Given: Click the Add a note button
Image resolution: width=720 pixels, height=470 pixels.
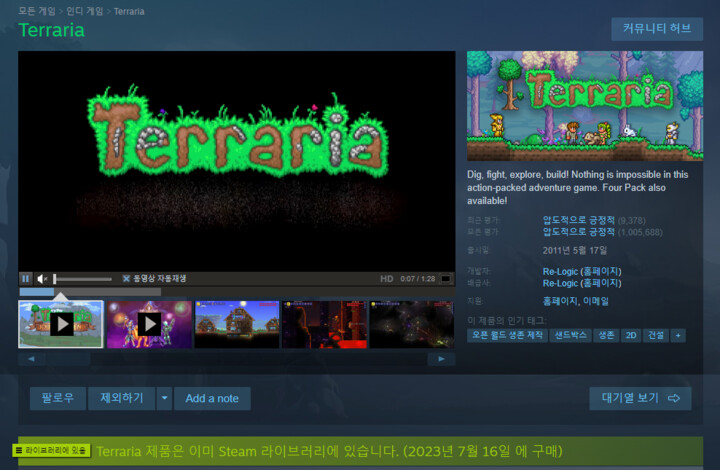Looking at the screenshot, I should [212, 398].
